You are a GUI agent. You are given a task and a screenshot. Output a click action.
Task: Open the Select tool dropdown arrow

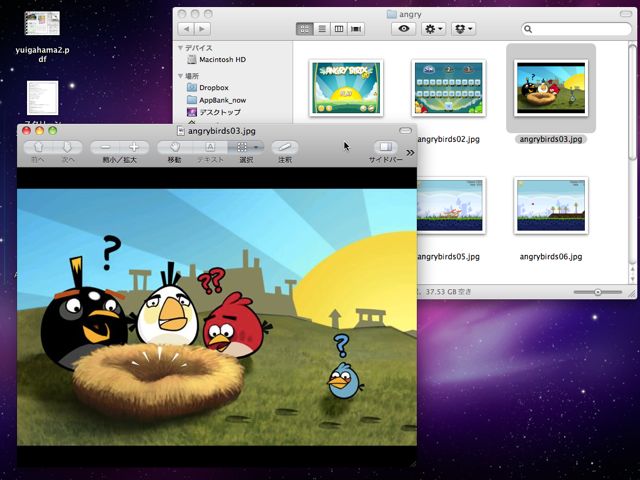257,147
